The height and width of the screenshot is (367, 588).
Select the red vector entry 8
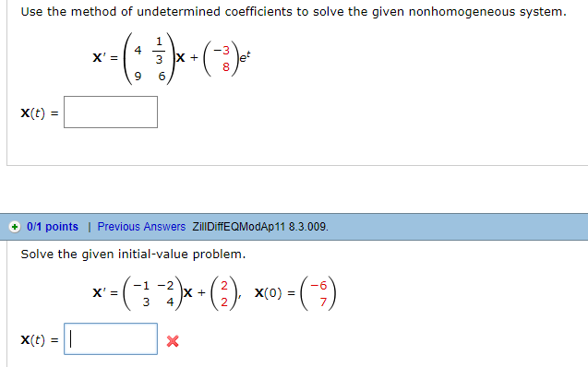(x=226, y=67)
